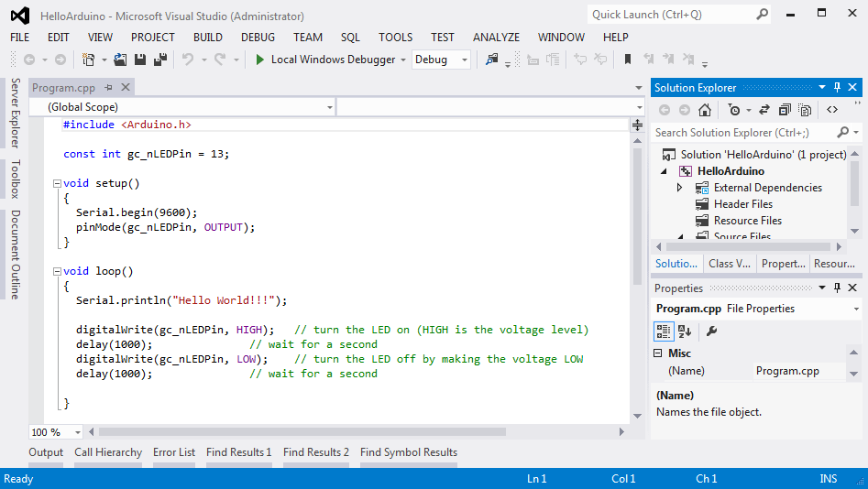Viewport: 868px width, 489px height.
Task: Collapse all using Solution Explorer icon
Action: point(785,110)
